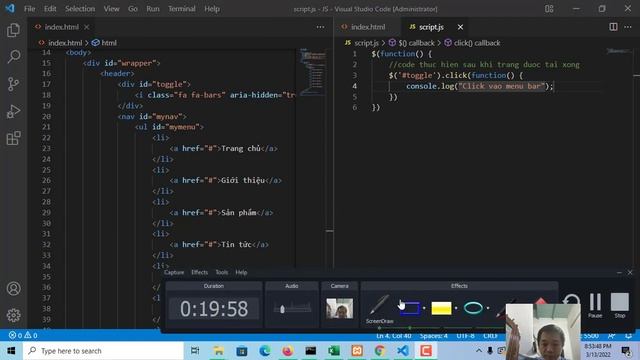Close the left index.html tab
The image size is (640, 360).
(87, 27)
